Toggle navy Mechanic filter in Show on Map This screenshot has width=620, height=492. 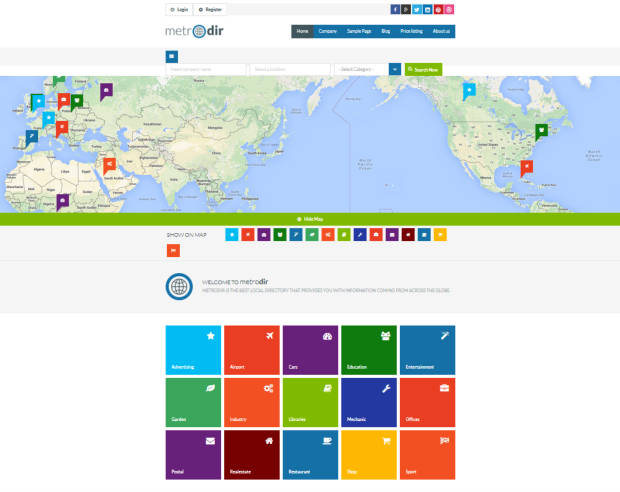tap(360, 235)
